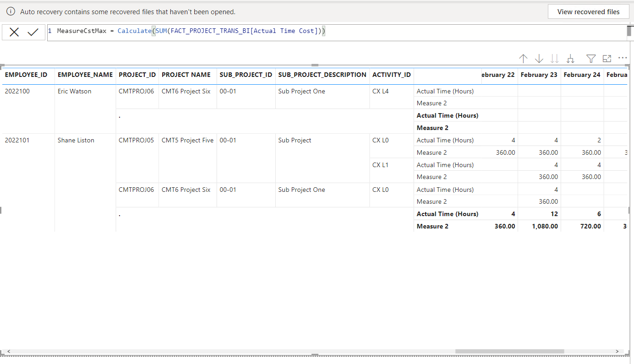634x364 pixels.
Task: Cancel the formula edit with the X icon
Action: pyautogui.click(x=14, y=32)
